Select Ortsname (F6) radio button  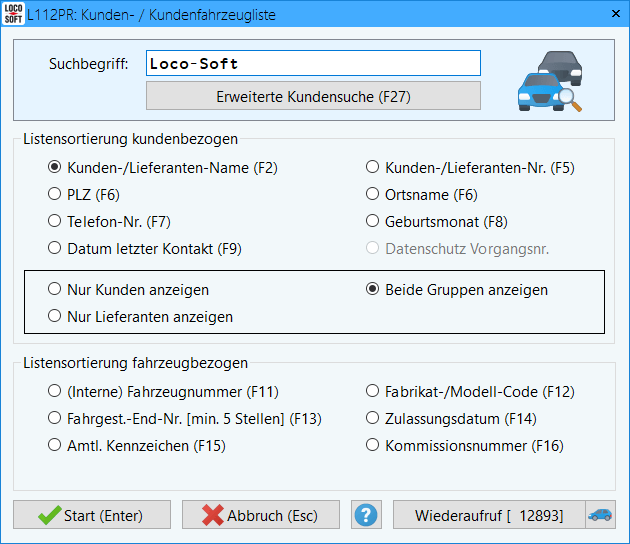pyautogui.click(x=372, y=195)
